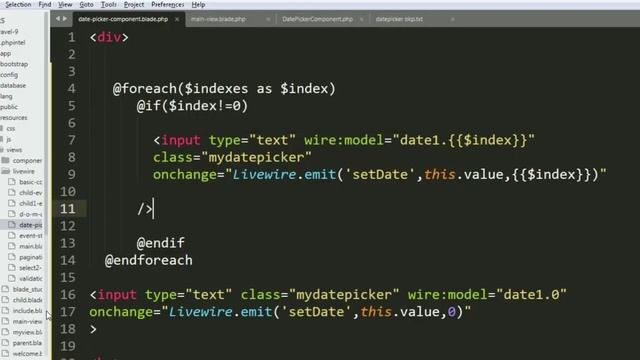The height and width of the screenshot is (360, 640).
Task: Open main-view file in sidebar
Action: (x=27, y=322)
